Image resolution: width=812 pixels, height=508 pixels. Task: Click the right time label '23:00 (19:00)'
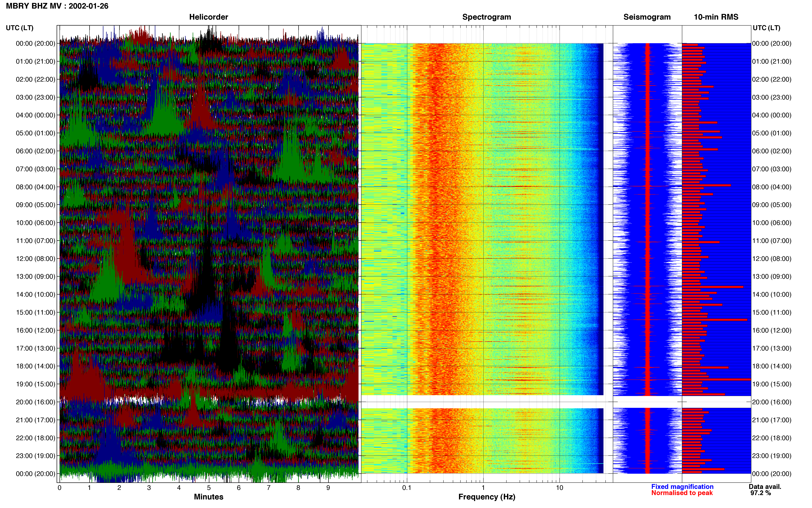coord(772,456)
